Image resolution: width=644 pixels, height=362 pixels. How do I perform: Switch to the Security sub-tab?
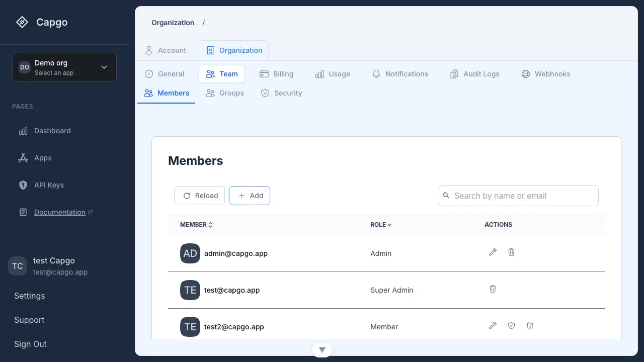click(x=281, y=93)
